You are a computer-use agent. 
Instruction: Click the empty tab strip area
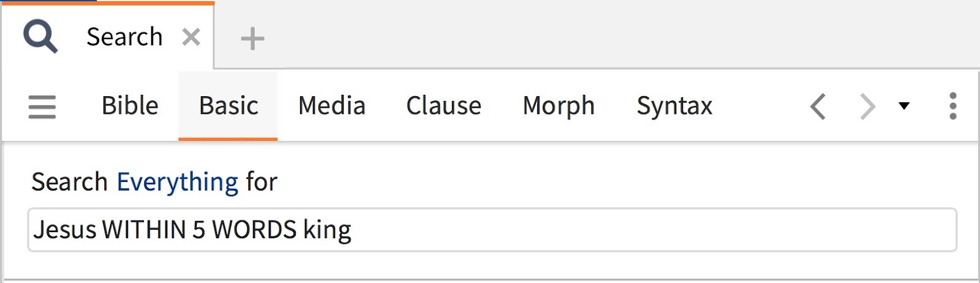tap(612, 34)
